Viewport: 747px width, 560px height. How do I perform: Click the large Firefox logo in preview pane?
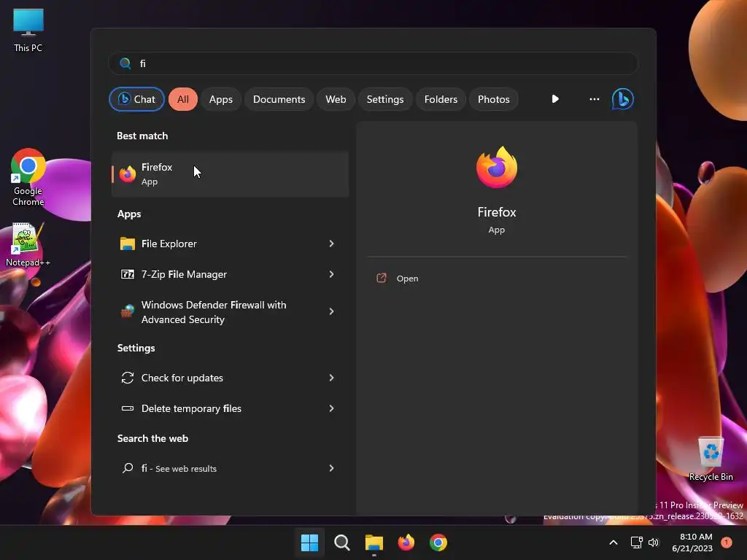point(496,167)
